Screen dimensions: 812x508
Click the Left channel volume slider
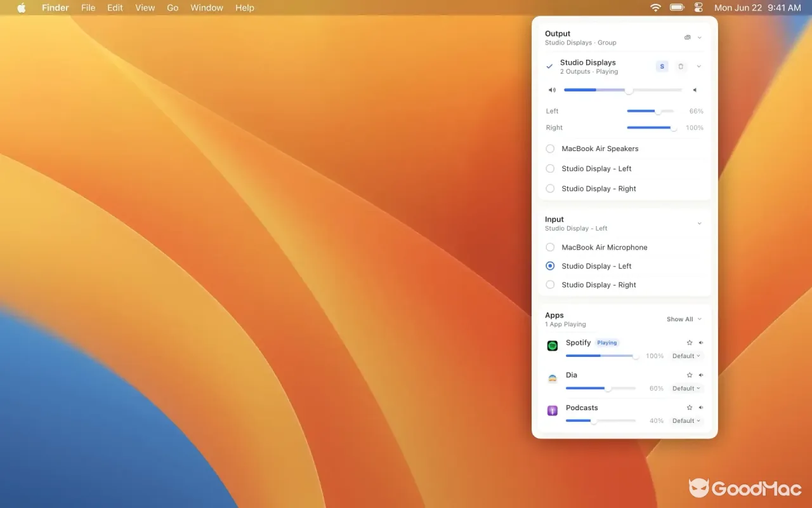point(650,111)
